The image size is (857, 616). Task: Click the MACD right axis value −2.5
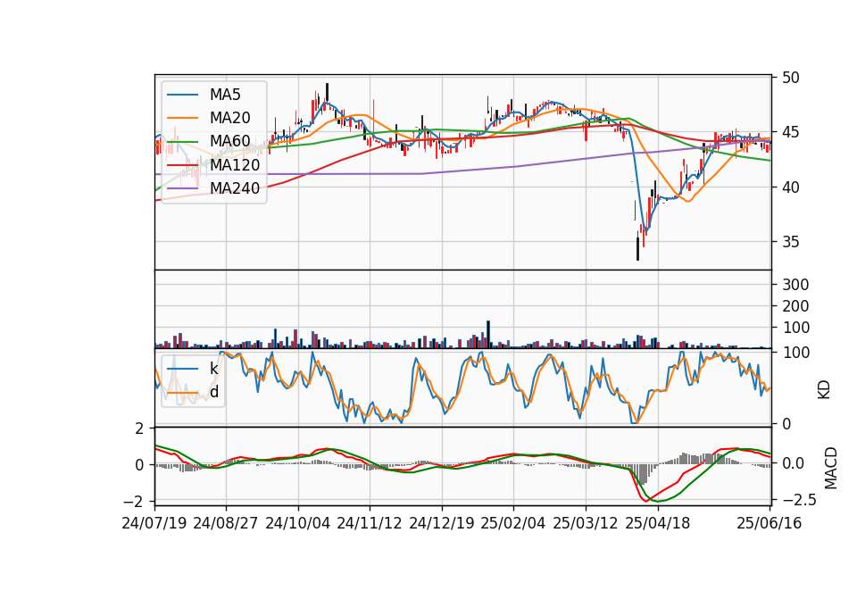coord(800,500)
